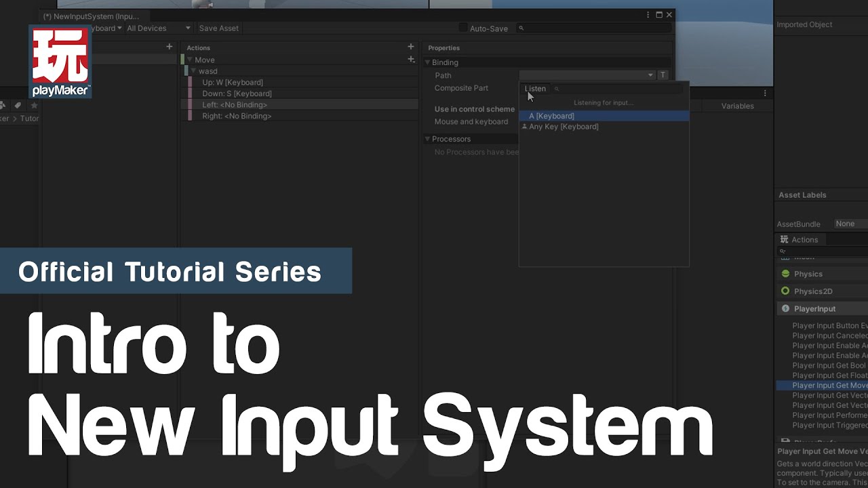The image size is (868, 488).
Task: Maximize the NewInputSystem window
Action: (659, 15)
